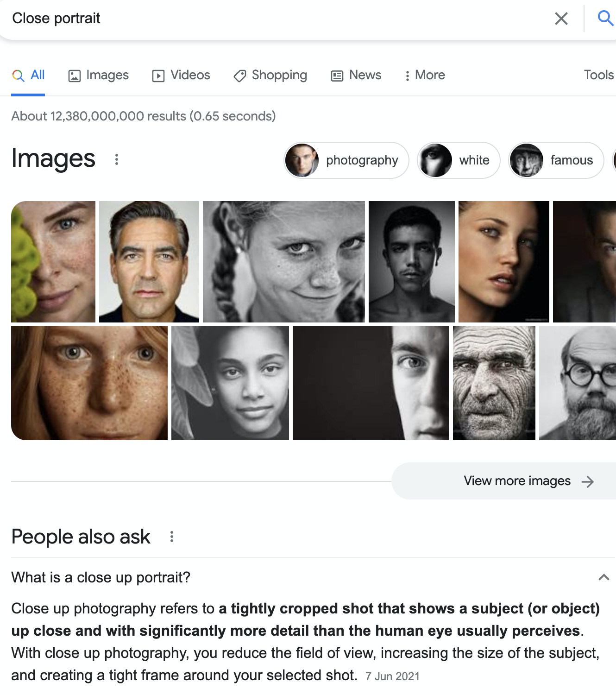Select the famous filter chip
Image resolution: width=616 pixels, height=695 pixels.
click(x=556, y=160)
